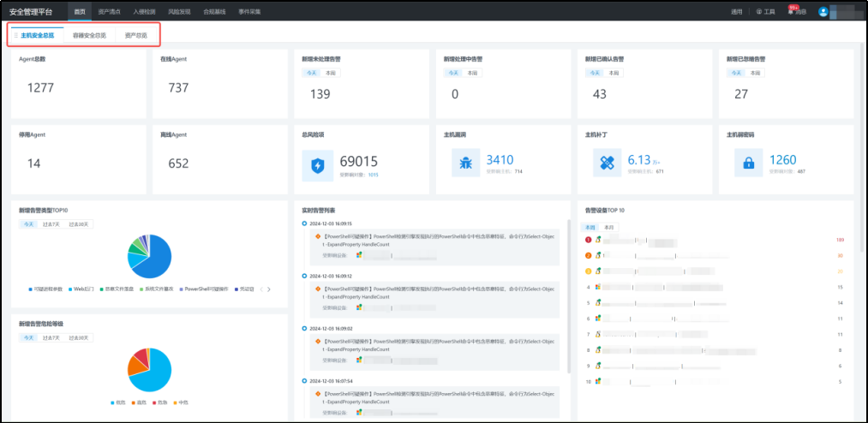Open the 工具 menu in top bar

pos(765,12)
